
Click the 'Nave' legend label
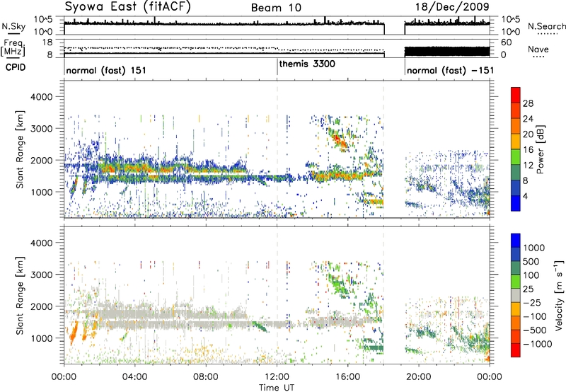click(538, 49)
